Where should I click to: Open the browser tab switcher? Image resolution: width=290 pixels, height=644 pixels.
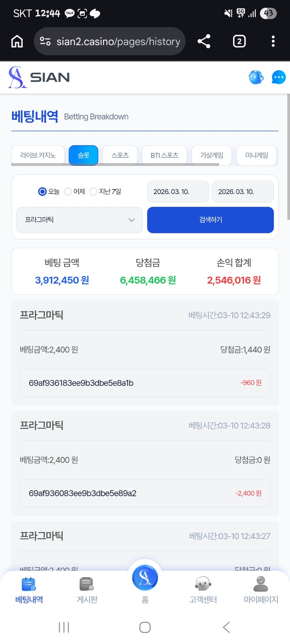coord(239,41)
